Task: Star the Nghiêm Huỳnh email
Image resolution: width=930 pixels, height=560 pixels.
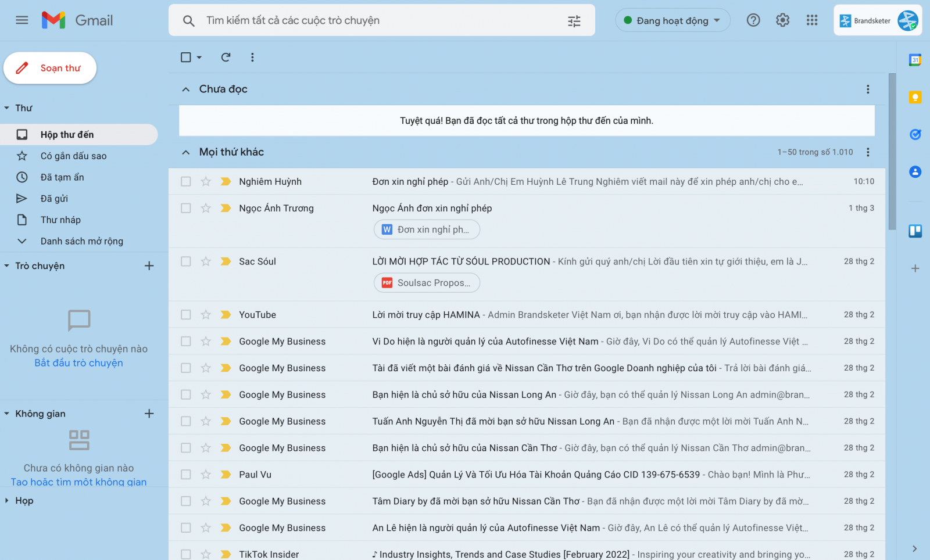Action: tap(206, 181)
